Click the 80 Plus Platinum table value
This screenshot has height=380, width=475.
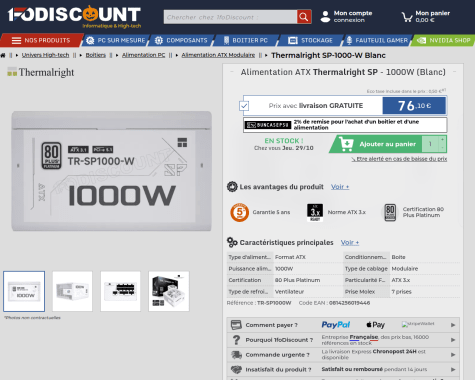297,280
